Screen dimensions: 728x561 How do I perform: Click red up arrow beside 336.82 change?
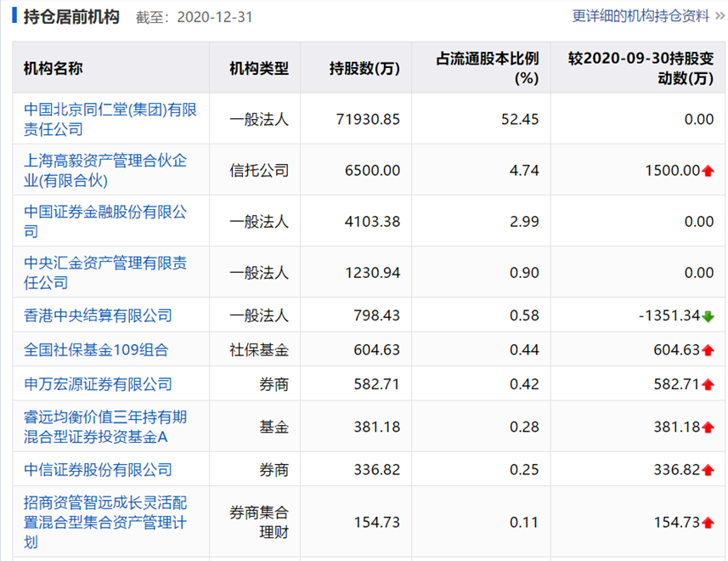[708, 470]
